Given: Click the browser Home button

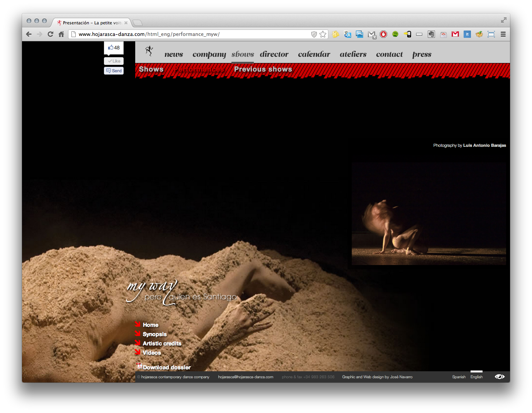Looking at the screenshot, I should point(61,34).
